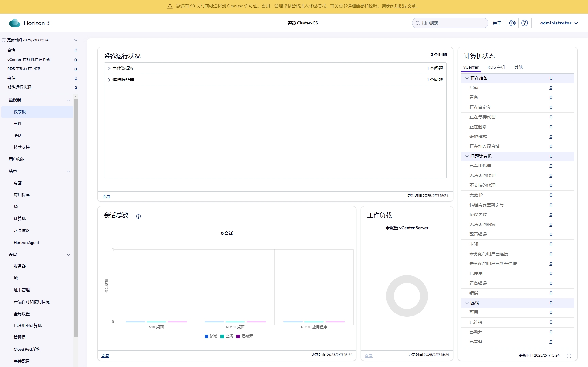Collapse the 问题计算机 section
This screenshot has width=588, height=367.
pos(467,156)
